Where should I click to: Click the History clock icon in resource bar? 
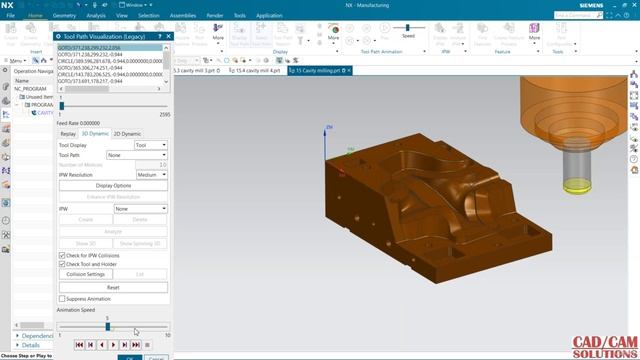coord(6,221)
